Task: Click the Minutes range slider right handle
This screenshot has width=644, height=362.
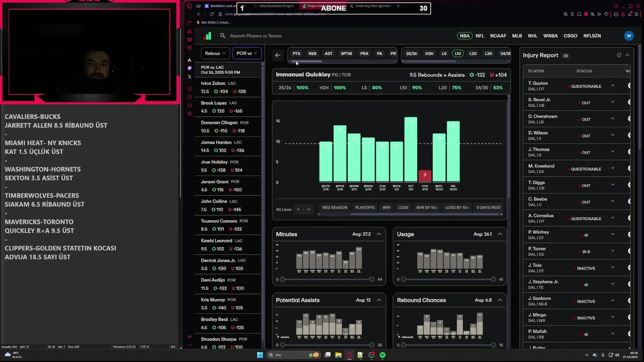Action: pyautogui.click(x=372, y=279)
